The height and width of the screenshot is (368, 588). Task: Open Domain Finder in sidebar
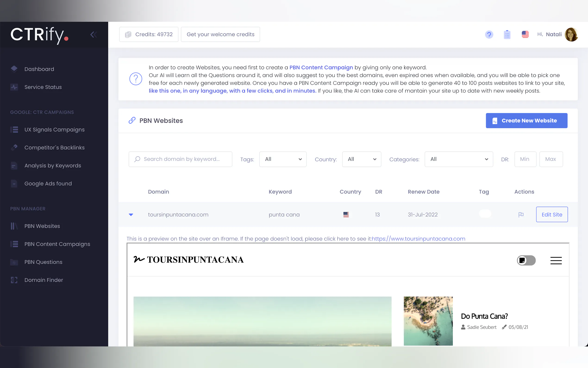coord(44,280)
